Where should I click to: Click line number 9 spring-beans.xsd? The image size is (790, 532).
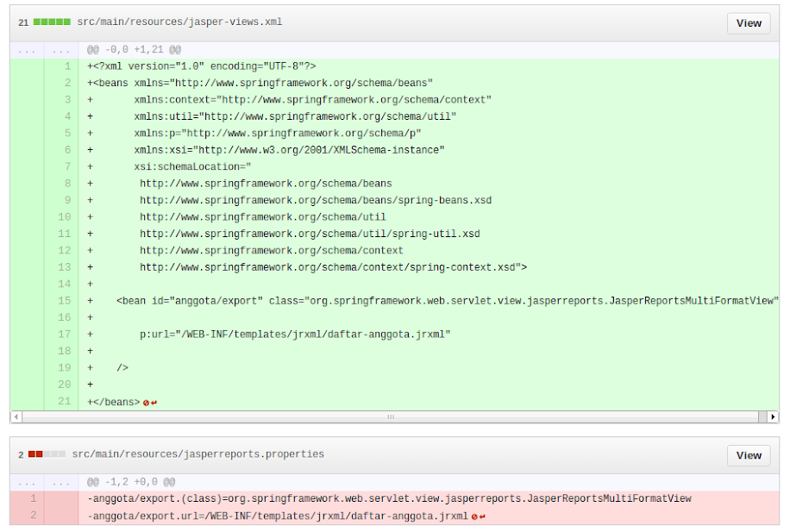tap(67, 201)
